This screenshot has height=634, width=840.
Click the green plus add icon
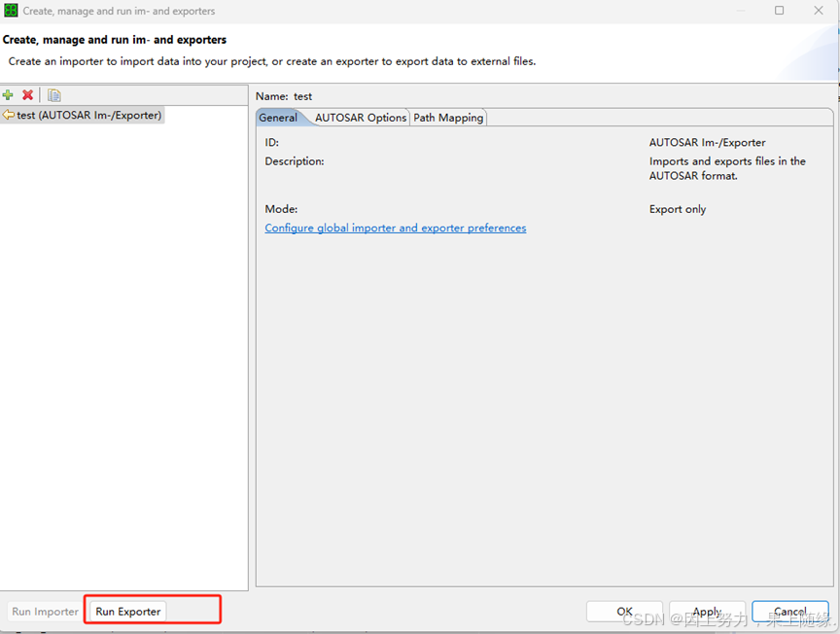tap(8, 95)
